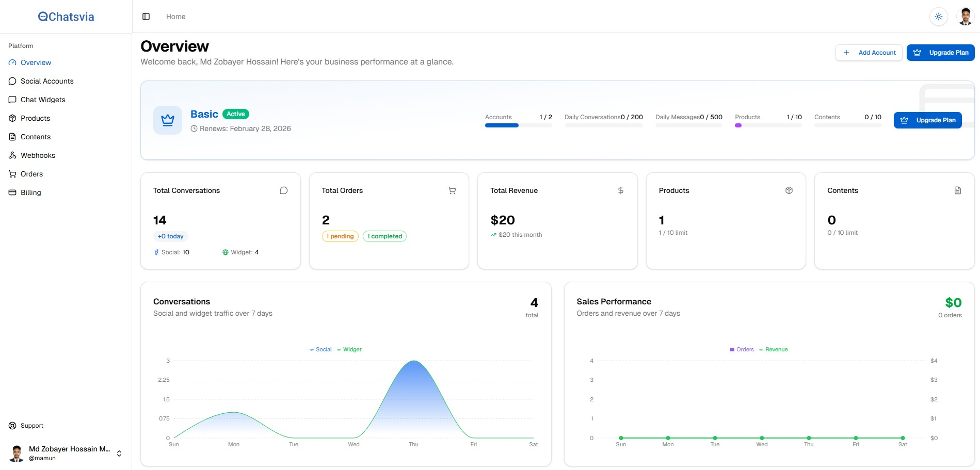The height and width of the screenshot is (470, 980).
Task: Go to Webhooks in the sidebar
Action: [x=38, y=155]
